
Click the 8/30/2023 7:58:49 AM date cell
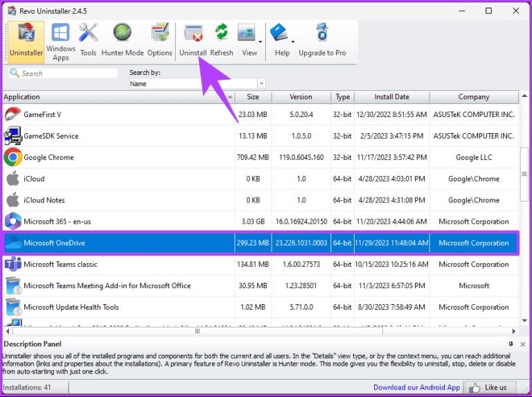pos(391,307)
